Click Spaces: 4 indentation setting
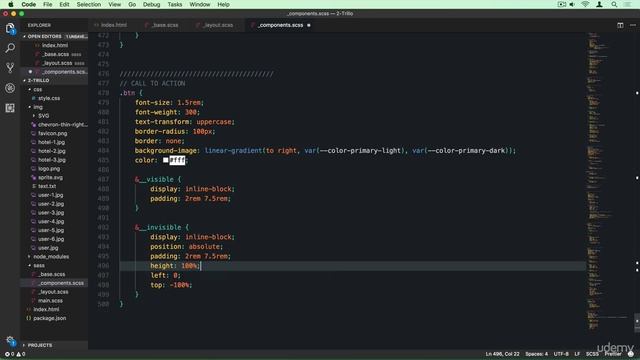Viewport: 640px width, 360px height. (x=536, y=354)
